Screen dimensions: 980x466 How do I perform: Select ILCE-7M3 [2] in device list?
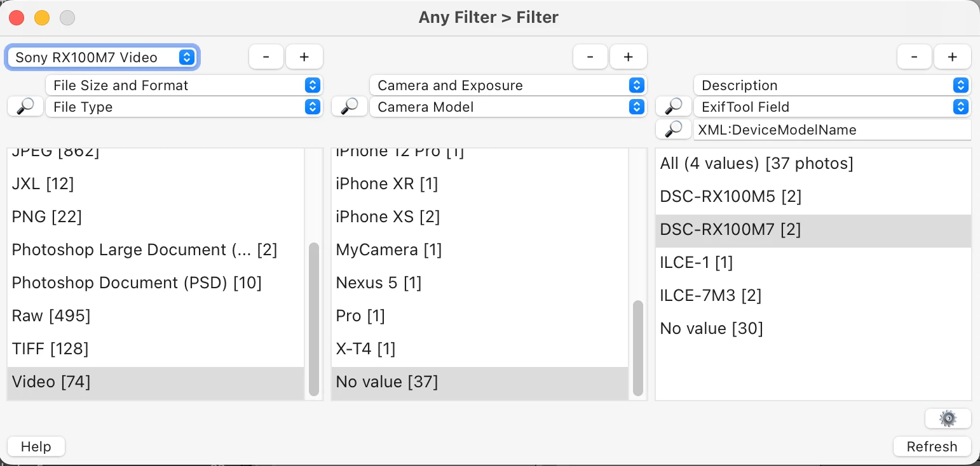(x=711, y=295)
